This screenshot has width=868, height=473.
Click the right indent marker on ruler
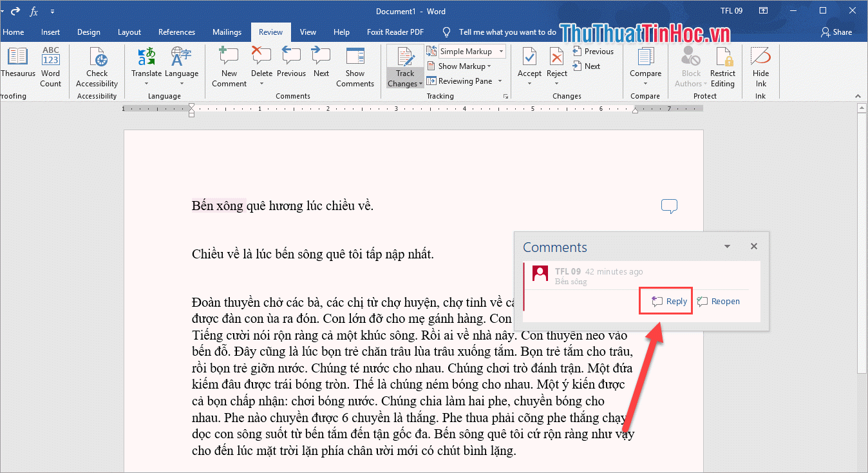[635, 110]
